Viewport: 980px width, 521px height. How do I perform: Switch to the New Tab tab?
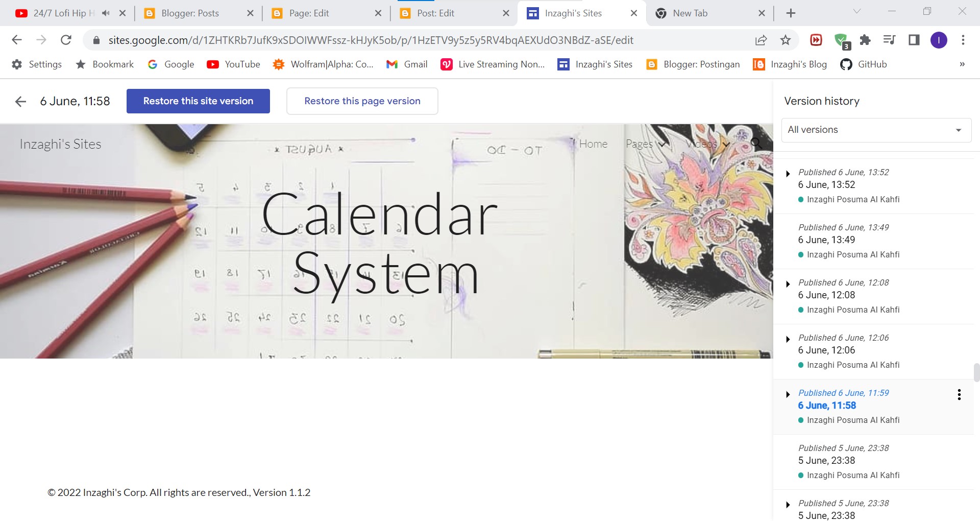click(x=690, y=13)
